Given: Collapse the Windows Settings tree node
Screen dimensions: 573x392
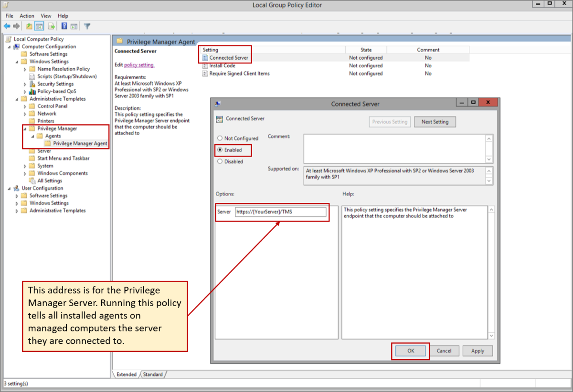Looking at the screenshot, I should pos(18,62).
